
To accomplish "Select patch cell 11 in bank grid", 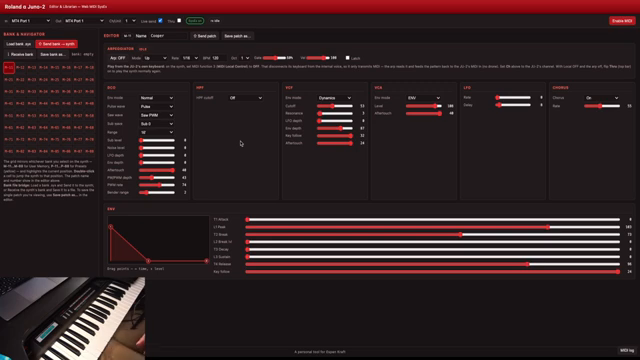I will (9, 68).
